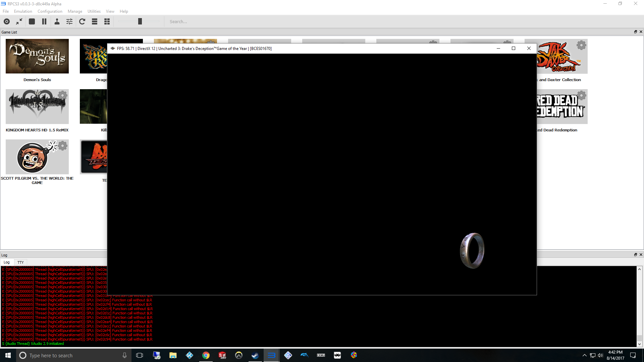The image size is (644, 362).
Task: Click 'SCOTT PILGRIM VS. THE WORLD: THE GAME' label
Action: pos(37,180)
